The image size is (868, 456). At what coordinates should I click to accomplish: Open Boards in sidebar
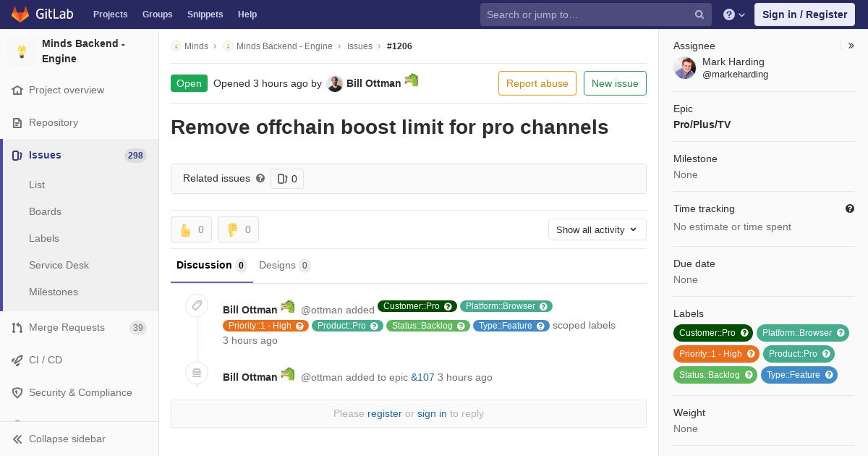point(45,211)
